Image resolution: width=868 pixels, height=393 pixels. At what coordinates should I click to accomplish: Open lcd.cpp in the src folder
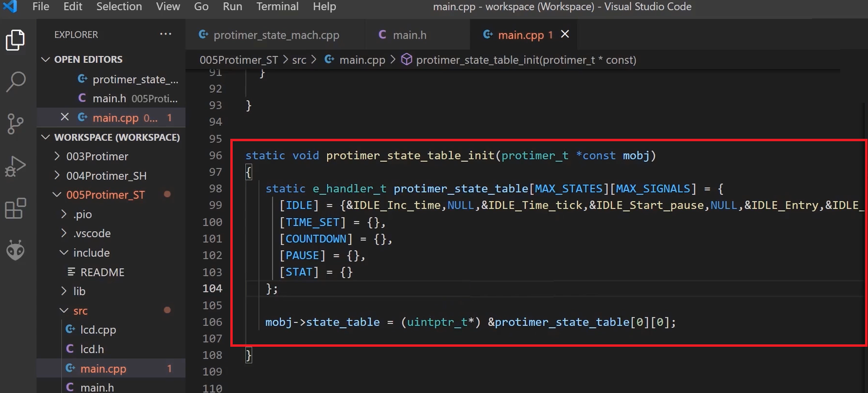click(98, 330)
